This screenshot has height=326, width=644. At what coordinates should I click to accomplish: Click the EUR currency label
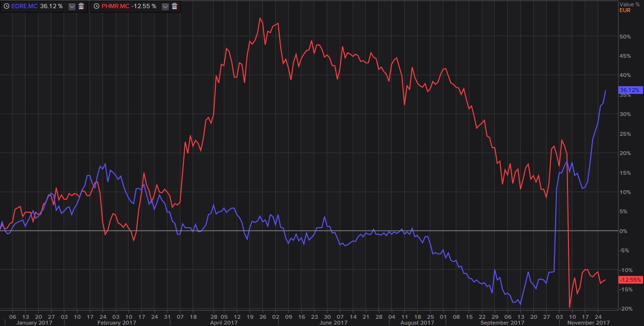point(624,10)
